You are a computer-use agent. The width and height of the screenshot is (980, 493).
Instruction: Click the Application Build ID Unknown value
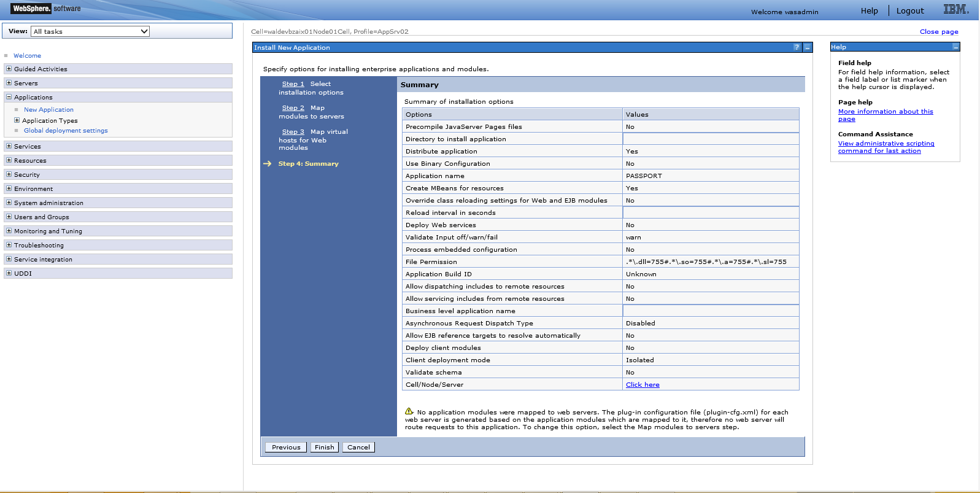(x=641, y=274)
